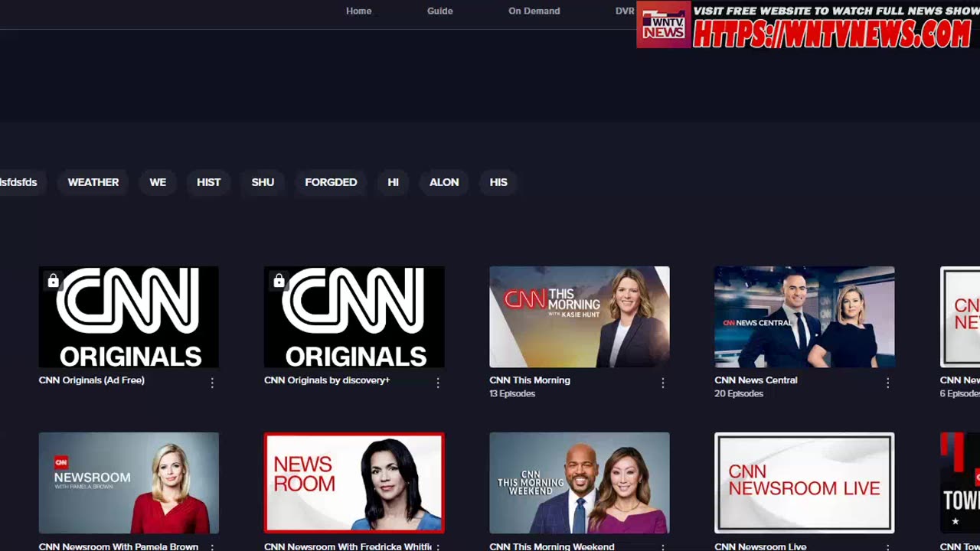
Task: Click CNN This Morning Weekend title
Action: [552, 546]
